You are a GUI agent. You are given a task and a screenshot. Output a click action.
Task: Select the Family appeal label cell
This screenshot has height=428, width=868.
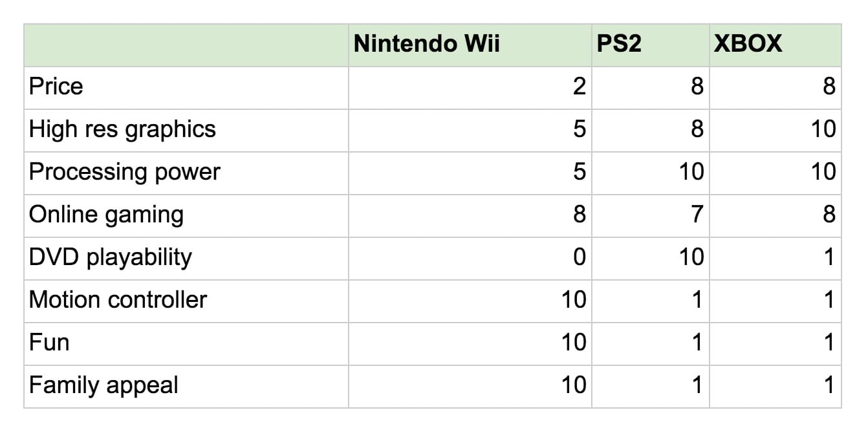click(x=186, y=386)
